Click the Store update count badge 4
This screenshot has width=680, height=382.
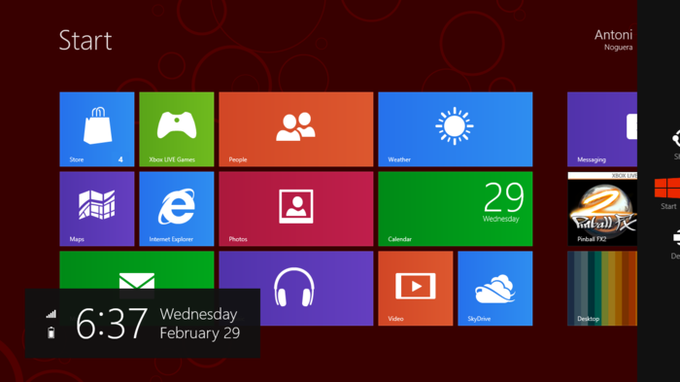click(x=121, y=160)
